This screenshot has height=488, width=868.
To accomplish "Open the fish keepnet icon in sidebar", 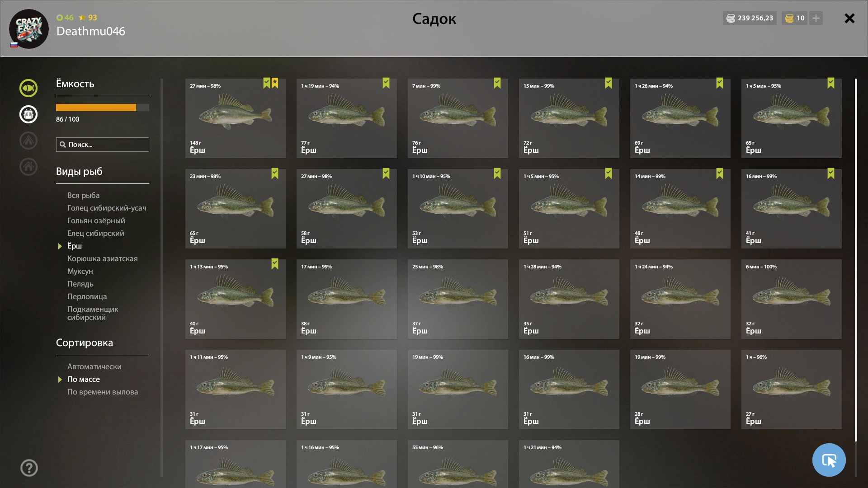I will click(28, 88).
